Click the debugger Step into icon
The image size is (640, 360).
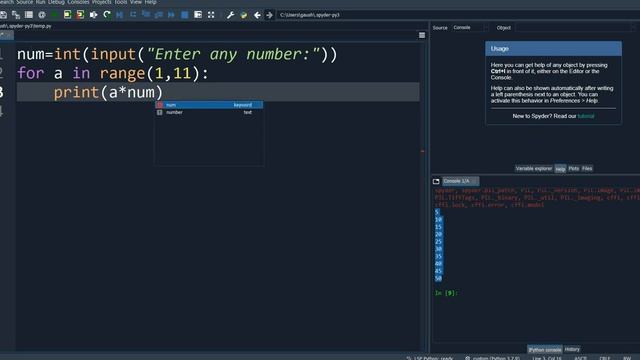tap(146, 15)
